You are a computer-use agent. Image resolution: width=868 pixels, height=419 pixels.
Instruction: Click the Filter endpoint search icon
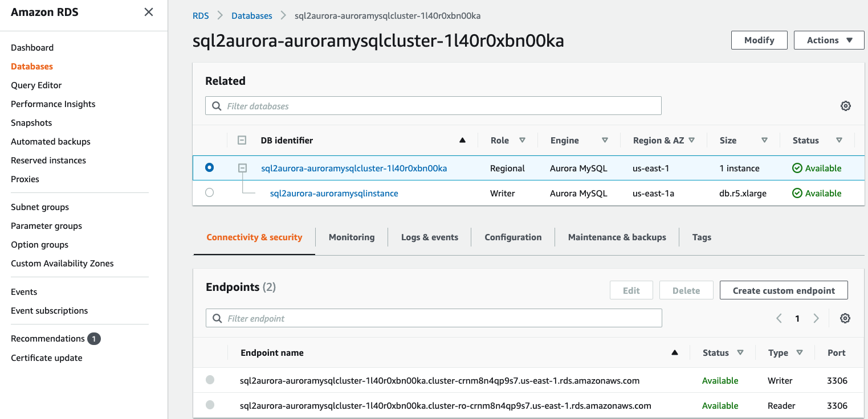coord(217,318)
